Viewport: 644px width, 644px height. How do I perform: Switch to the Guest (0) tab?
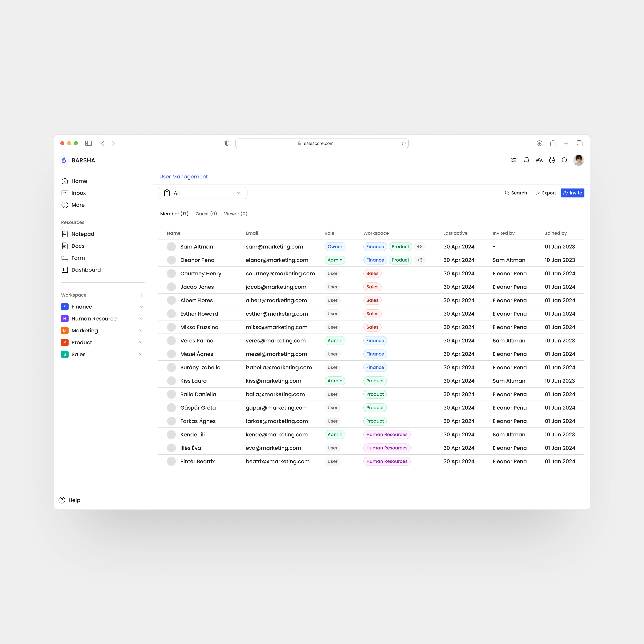(206, 214)
